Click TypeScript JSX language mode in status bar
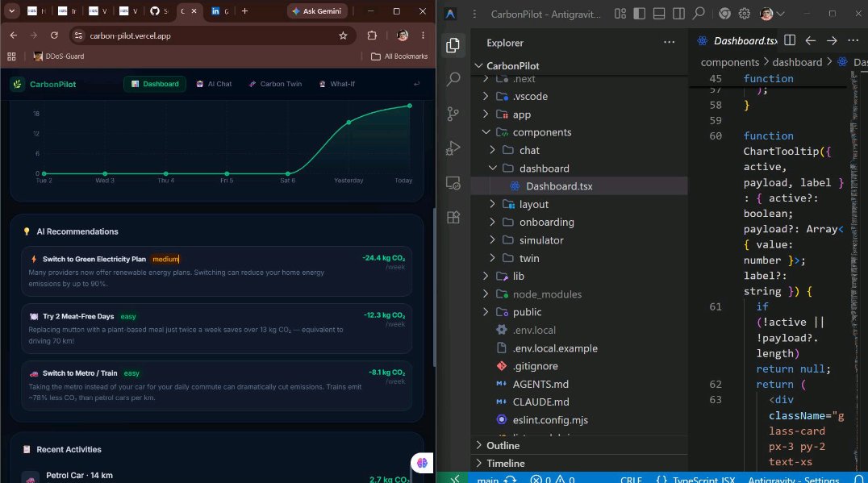 [x=703, y=479]
